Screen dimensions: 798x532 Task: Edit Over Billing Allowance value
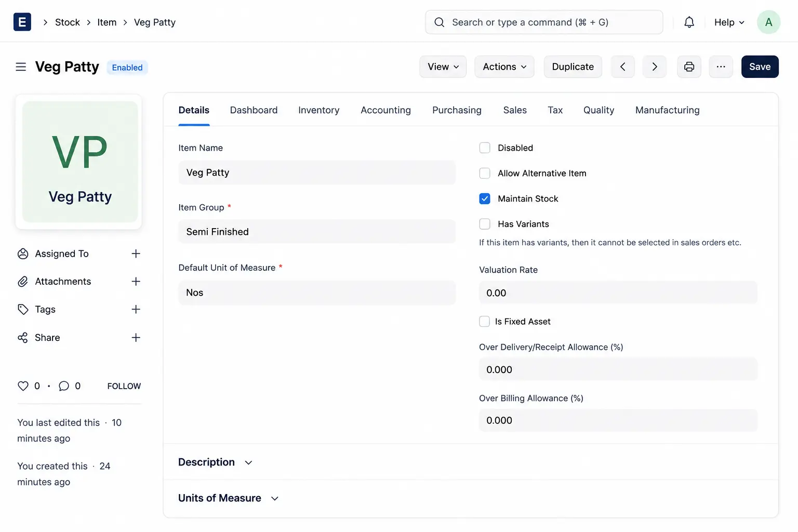point(618,420)
